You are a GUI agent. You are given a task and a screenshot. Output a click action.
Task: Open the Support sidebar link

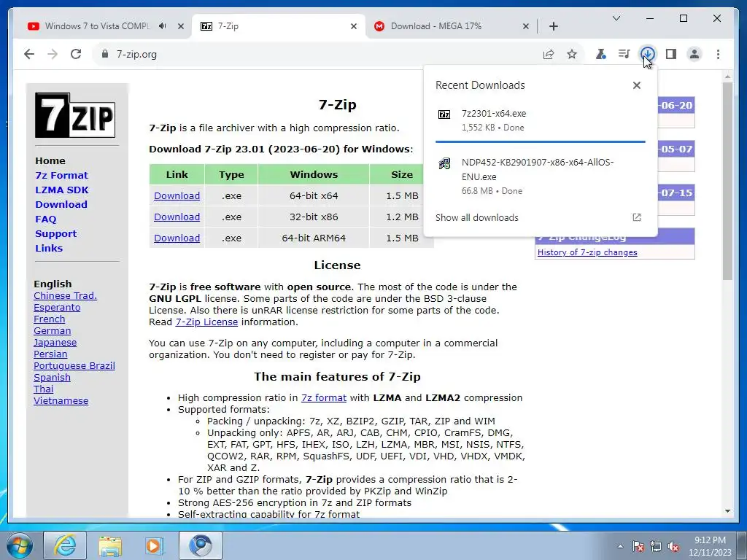point(55,234)
